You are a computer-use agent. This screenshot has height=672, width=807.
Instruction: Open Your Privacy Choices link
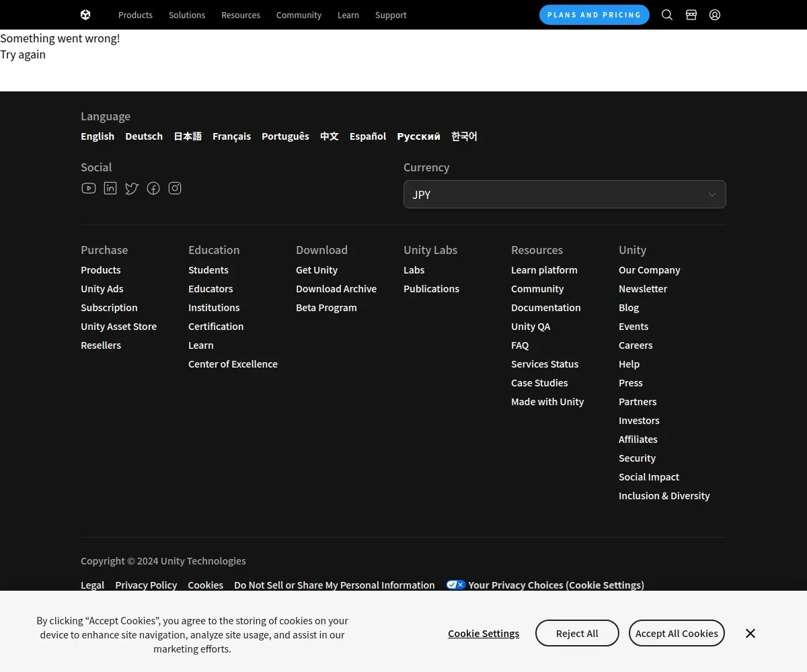(556, 585)
